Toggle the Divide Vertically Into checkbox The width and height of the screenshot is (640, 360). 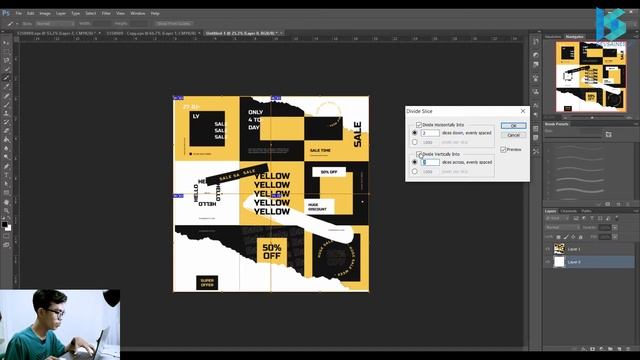pos(419,154)
